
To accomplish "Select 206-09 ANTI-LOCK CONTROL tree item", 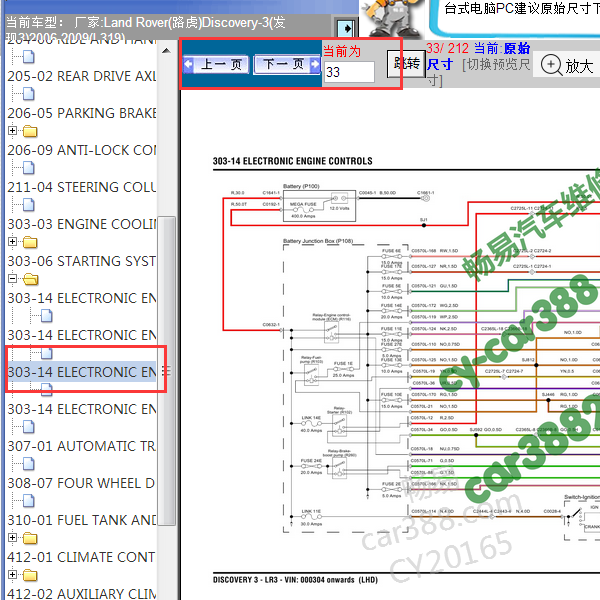I will coord(82,150).
